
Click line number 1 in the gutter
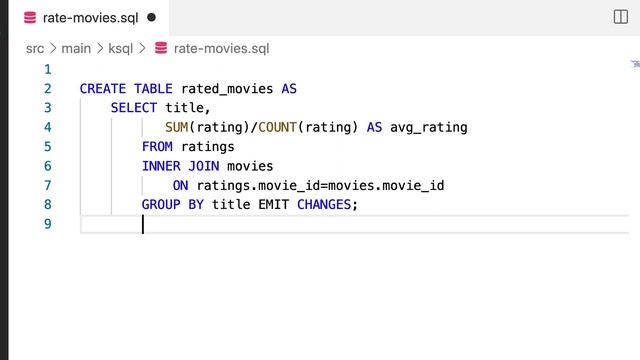[x=48, y=69]
